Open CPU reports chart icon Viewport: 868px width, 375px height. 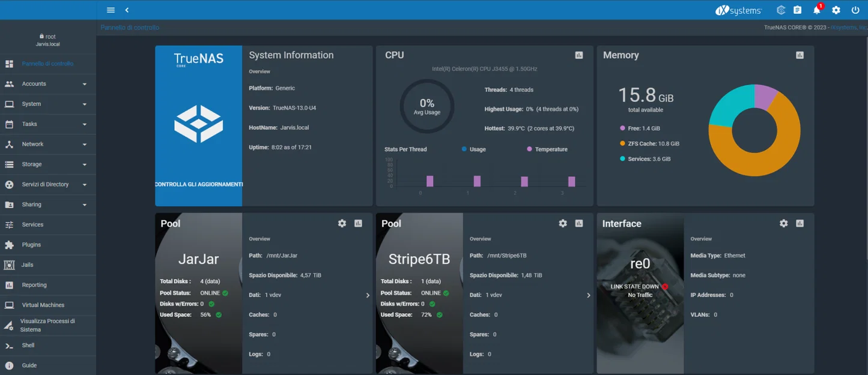[x=579, y=55]
